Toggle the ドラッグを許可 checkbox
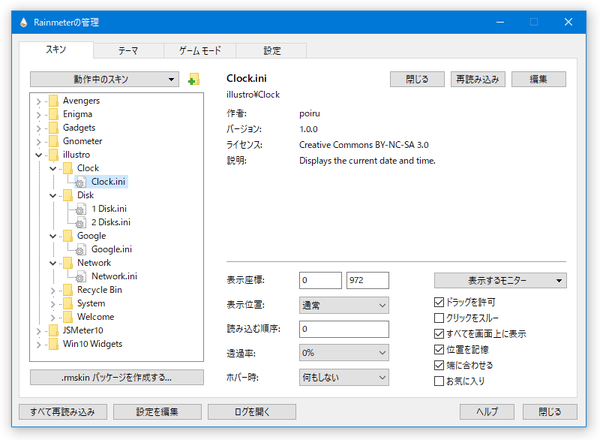This screenshot has height=440, width=600. pos(439,302)
